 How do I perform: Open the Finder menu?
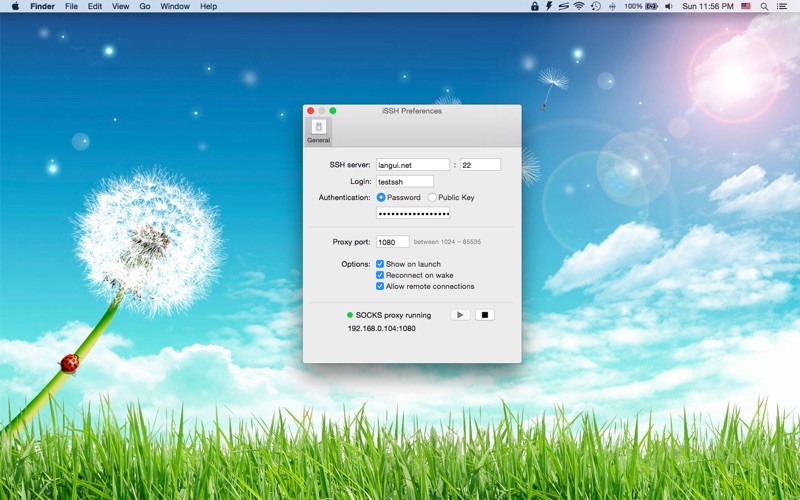[42, 6]
